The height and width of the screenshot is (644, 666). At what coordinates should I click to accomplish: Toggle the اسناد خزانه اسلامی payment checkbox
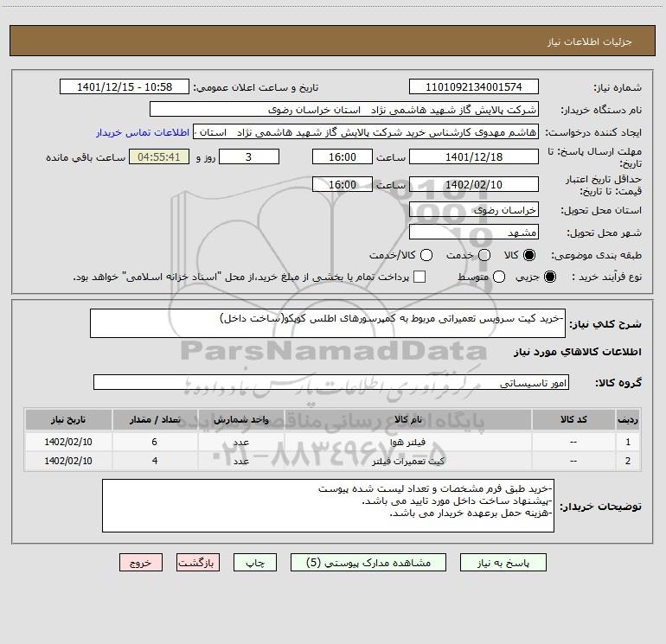pyautogui.click(x=419, y=277)
